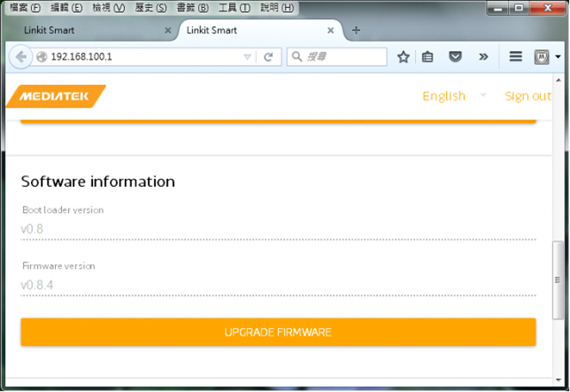Open the 編輯 (E) menu

(67, 8)
